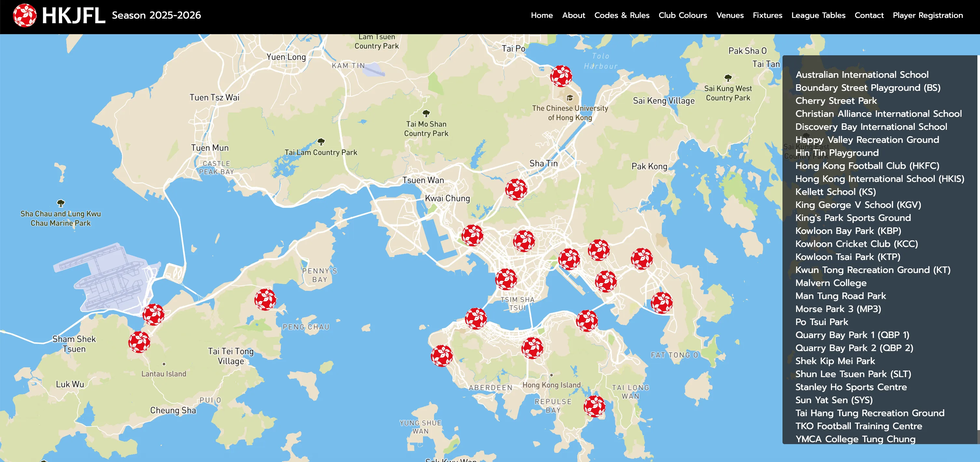
Task: Select Australian International School venue
Action: point(862,75)
